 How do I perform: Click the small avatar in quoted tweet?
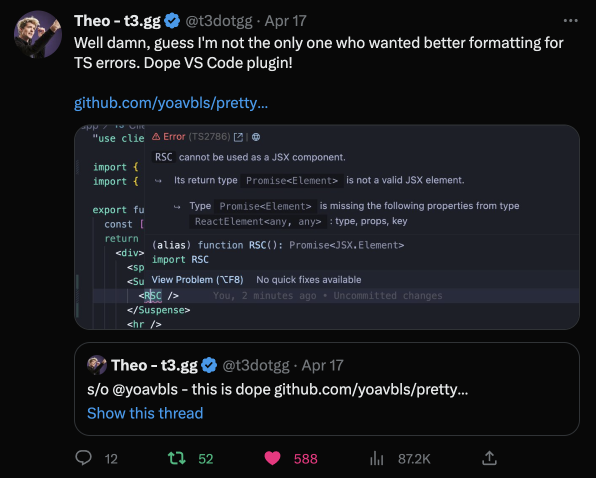click(97, 365)
